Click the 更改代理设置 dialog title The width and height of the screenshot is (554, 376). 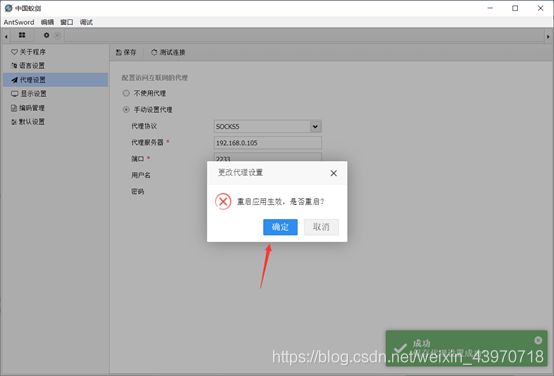[240, 172]
